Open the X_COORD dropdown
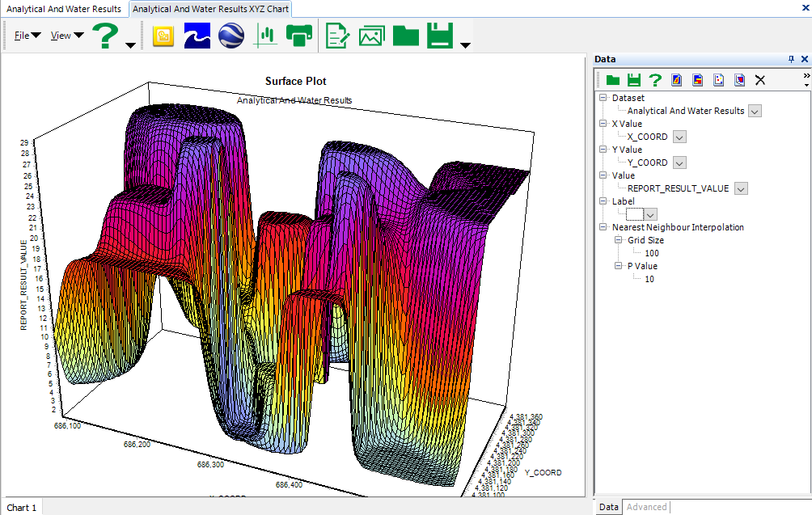 tap(679, 137)
